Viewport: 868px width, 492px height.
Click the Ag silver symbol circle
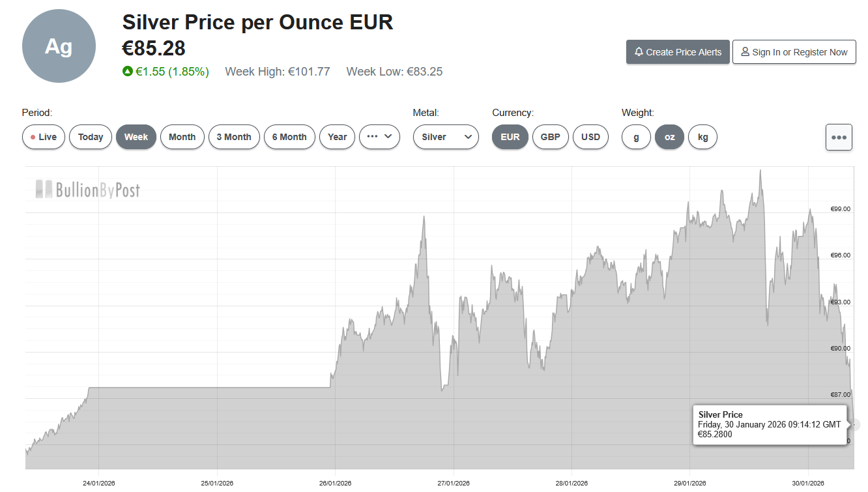point(59,46)
